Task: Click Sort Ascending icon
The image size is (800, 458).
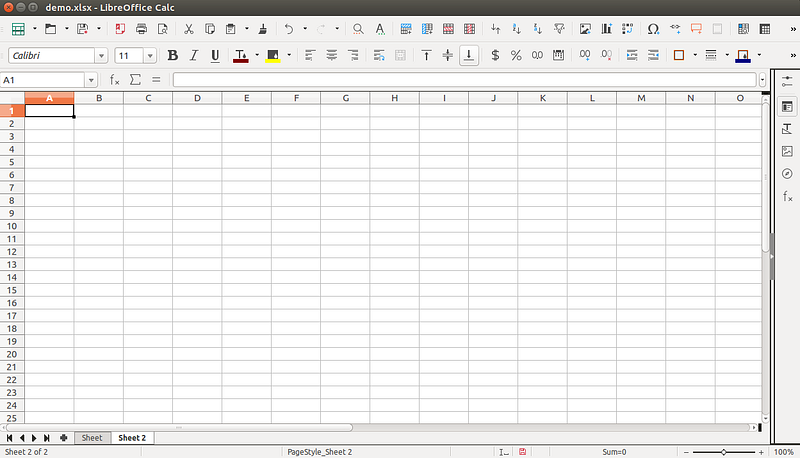Action: point(516,29)
